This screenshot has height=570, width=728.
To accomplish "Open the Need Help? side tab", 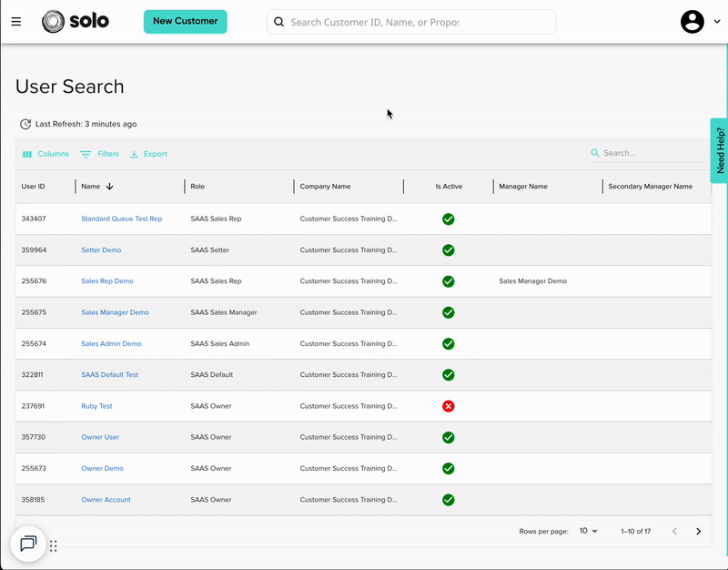I will point(720,150).
